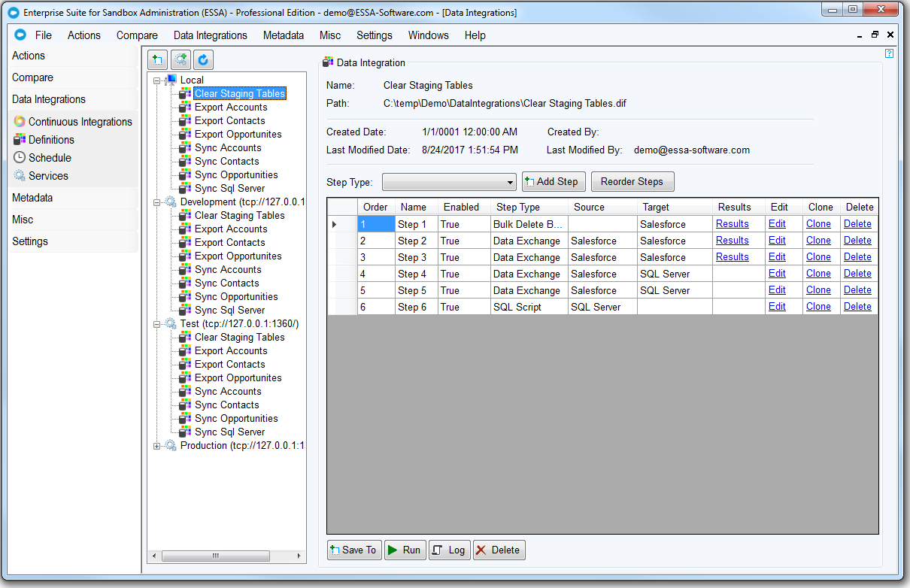910x588 pixels.
Task: Collapse the Test tree node
Action: pos(156,323)
